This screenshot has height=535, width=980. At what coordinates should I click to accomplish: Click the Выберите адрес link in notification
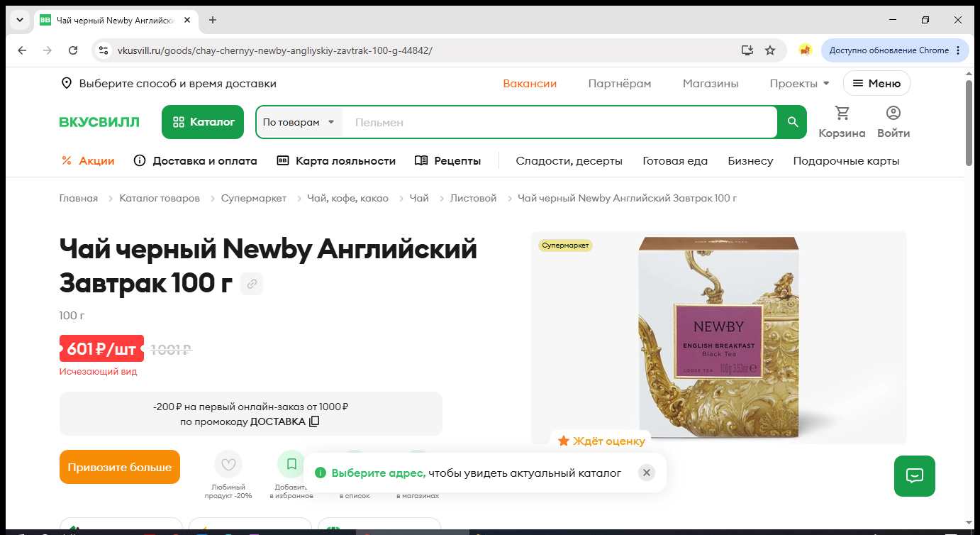coord(379,473)
